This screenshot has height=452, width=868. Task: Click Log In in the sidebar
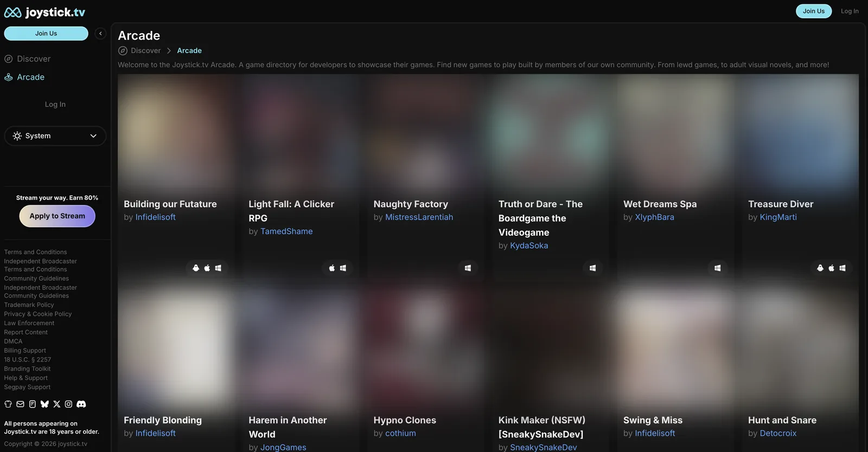coord(55,104)
